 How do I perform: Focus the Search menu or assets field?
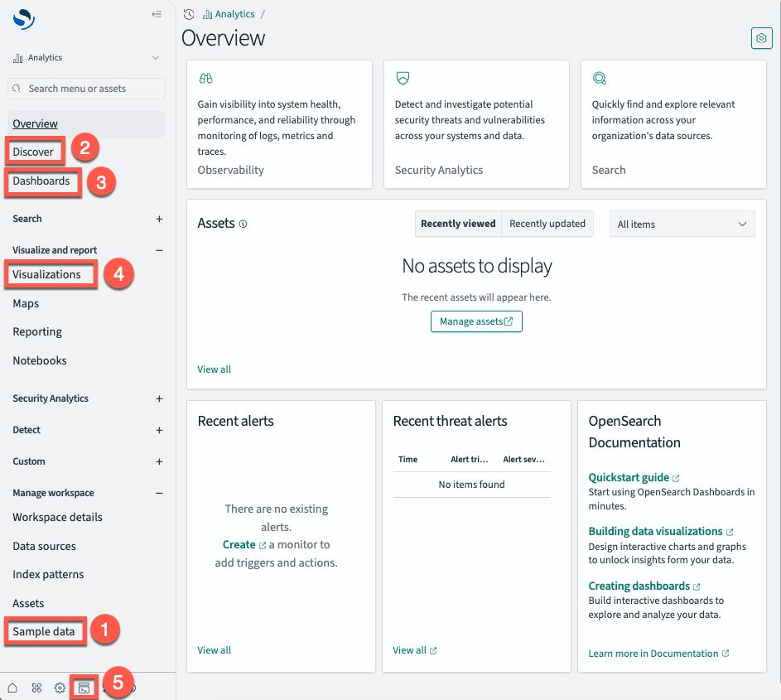coord(85,88)
